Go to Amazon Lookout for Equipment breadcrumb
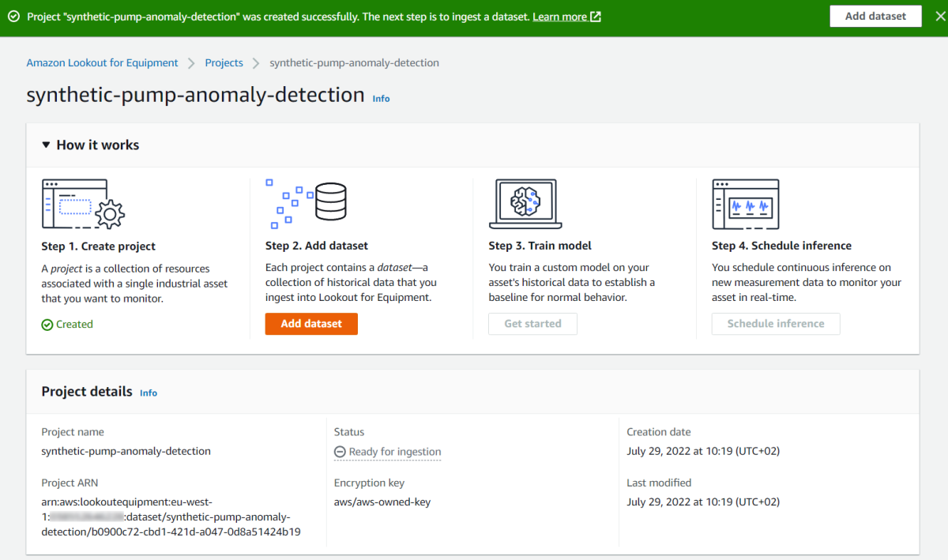The height and width of the screenshot is (560, 948). click(x=103, y=63)
